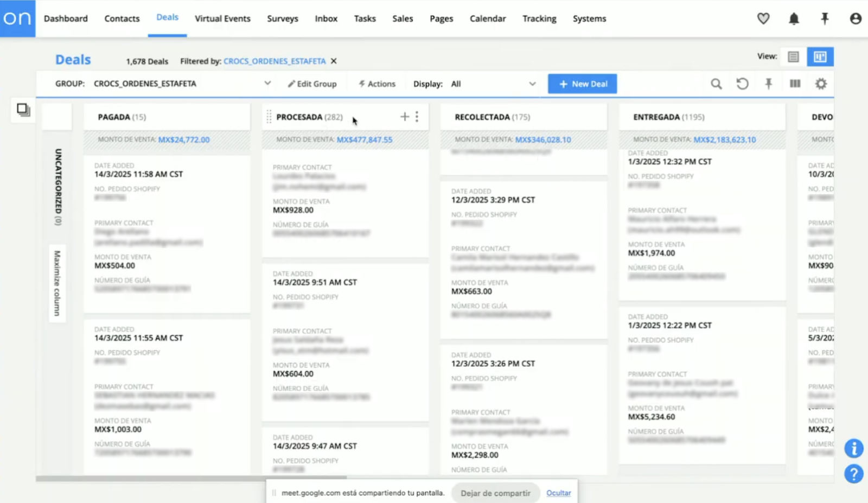Click the user account icon top right
The height and width of the screenshot is (503, 868).
click(x=855, y=18)
